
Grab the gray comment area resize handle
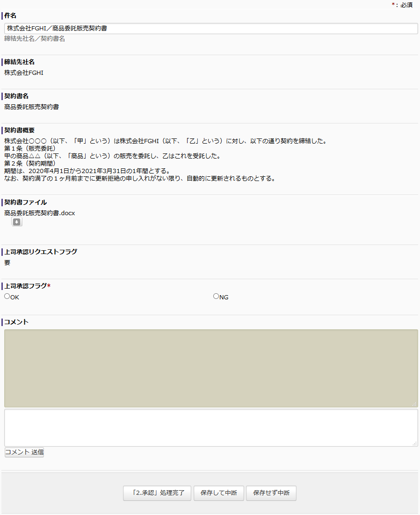414,404
